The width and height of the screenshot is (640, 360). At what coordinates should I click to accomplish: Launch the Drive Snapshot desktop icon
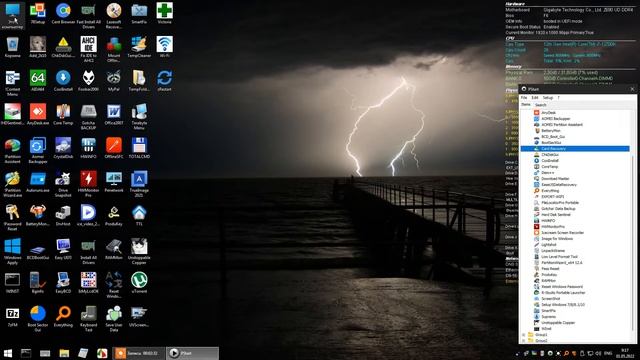[x=63, y=184]
